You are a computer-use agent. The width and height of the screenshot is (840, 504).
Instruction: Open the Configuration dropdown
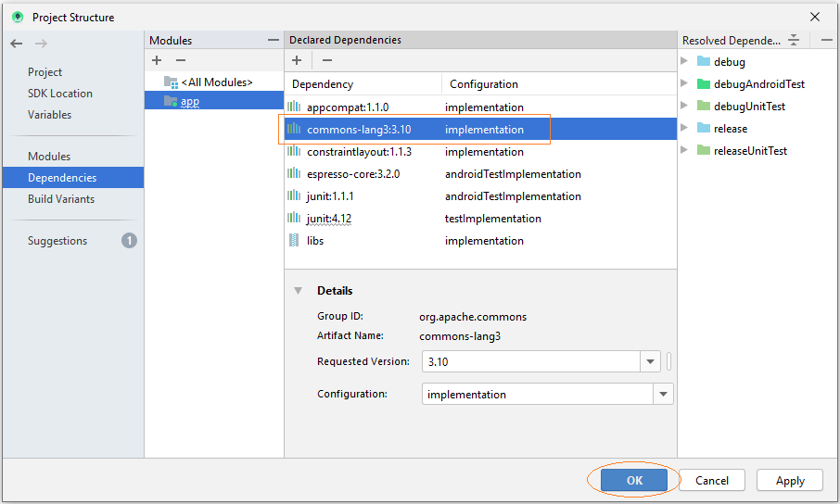[663, 394]
